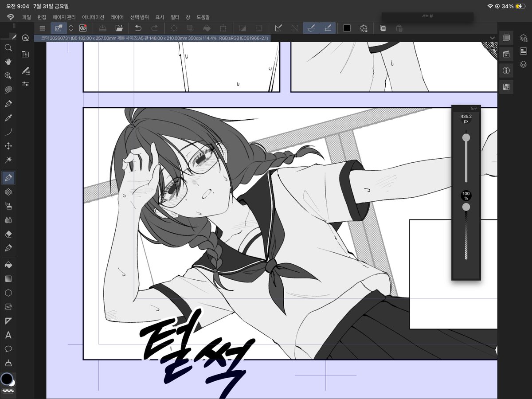Click the main drawing color circle
The width and height of the screenshot is (532, 399).
point(7,379)
